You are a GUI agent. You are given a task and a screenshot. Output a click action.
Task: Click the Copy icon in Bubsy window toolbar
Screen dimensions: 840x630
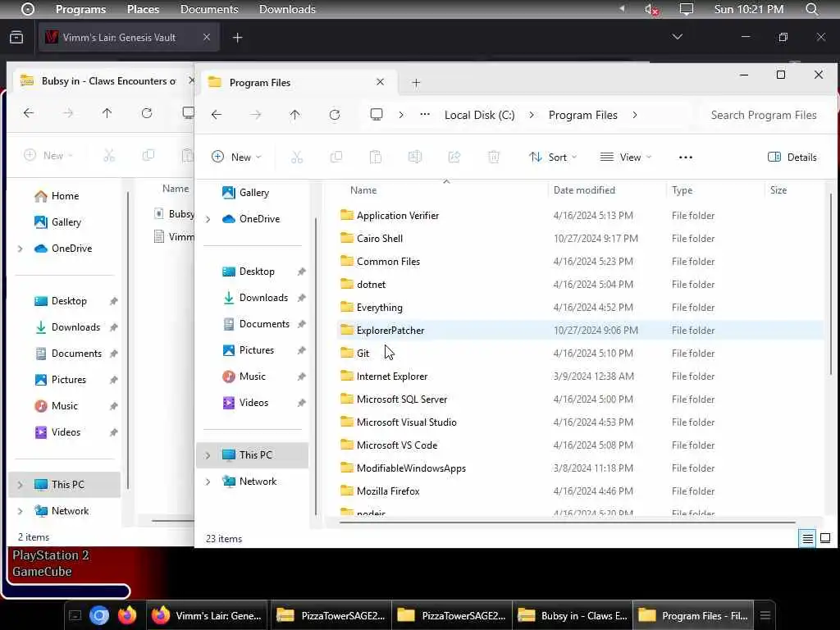click(x=148, y=155)
